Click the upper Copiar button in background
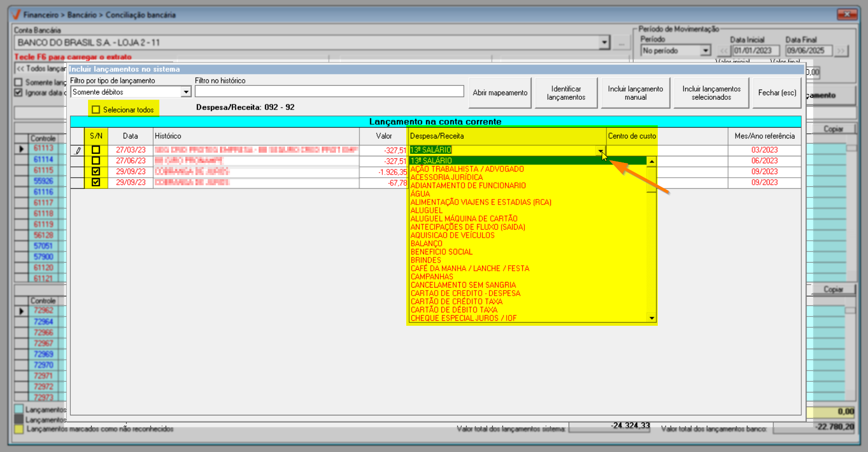 (833, 129)
